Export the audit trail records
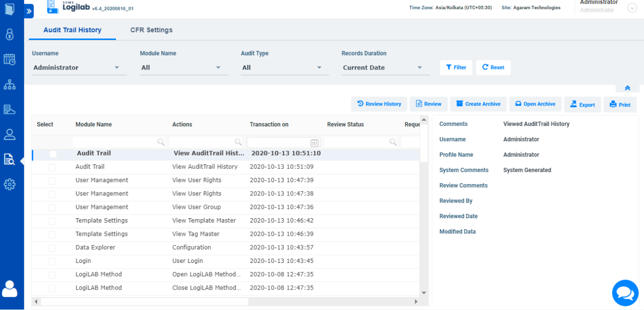Screen dimensions: 644x310 582,104
